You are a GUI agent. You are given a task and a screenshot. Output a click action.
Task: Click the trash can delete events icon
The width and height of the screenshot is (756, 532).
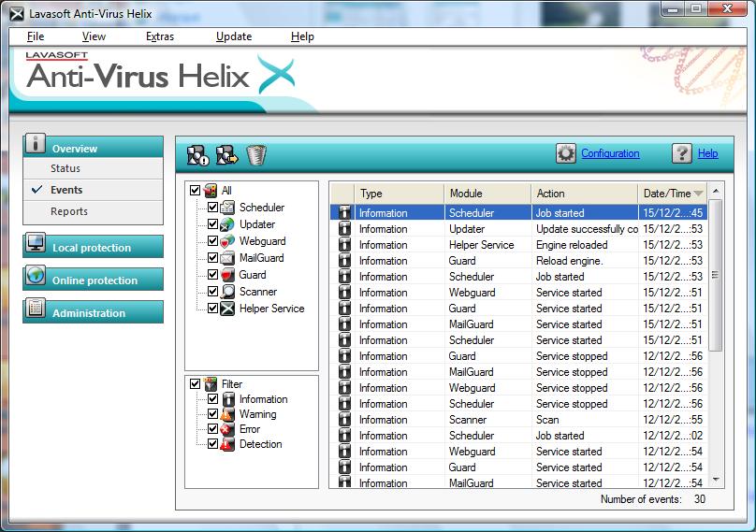256,154
